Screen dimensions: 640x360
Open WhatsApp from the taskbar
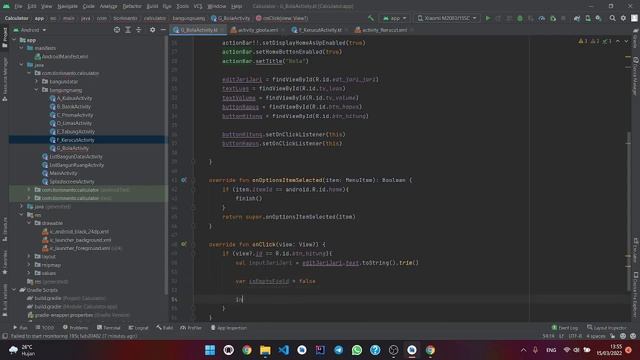point(357,350)
